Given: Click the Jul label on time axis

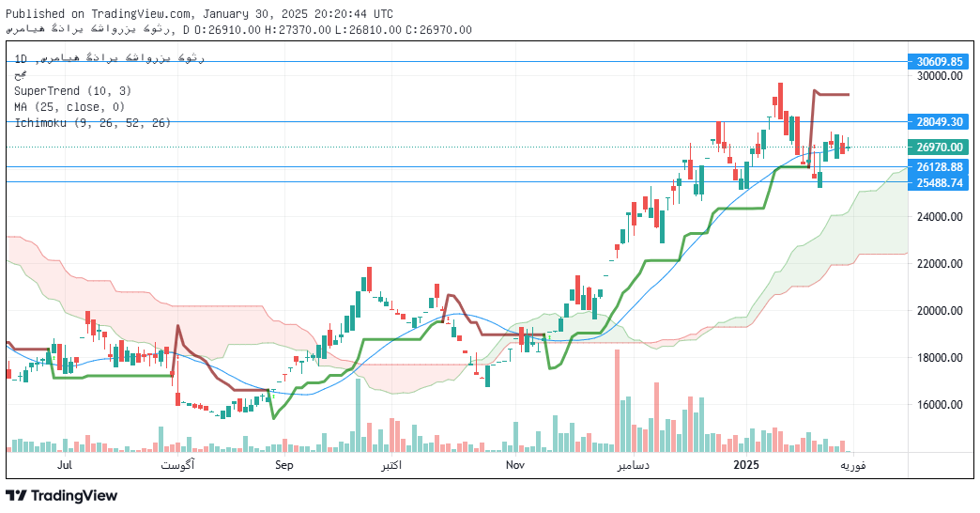Looking at the screenshot, I should tap(65, 465).
